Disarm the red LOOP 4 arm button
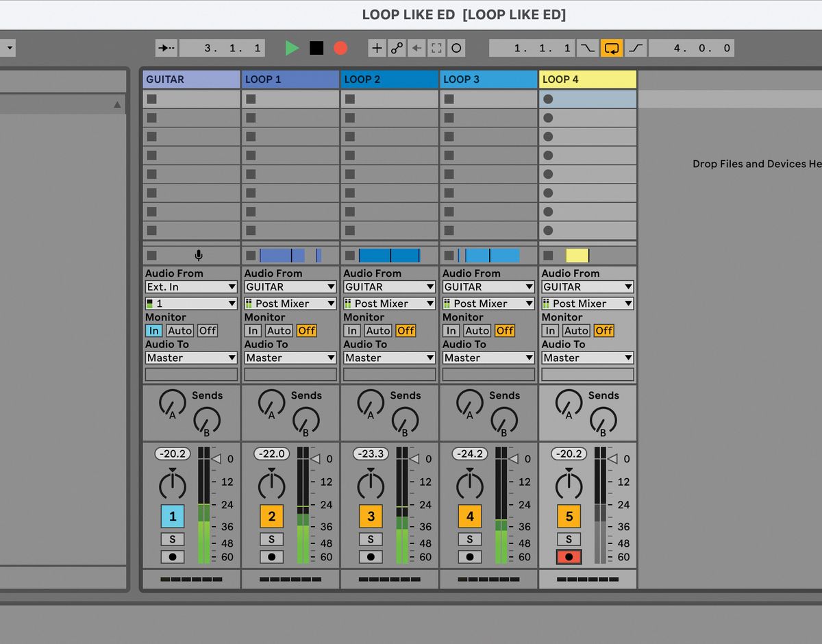 tap(569, 557)
